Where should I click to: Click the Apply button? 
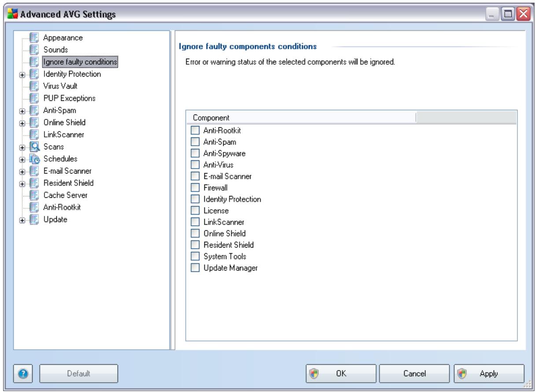pyautogui.click(x=489, y=373)
